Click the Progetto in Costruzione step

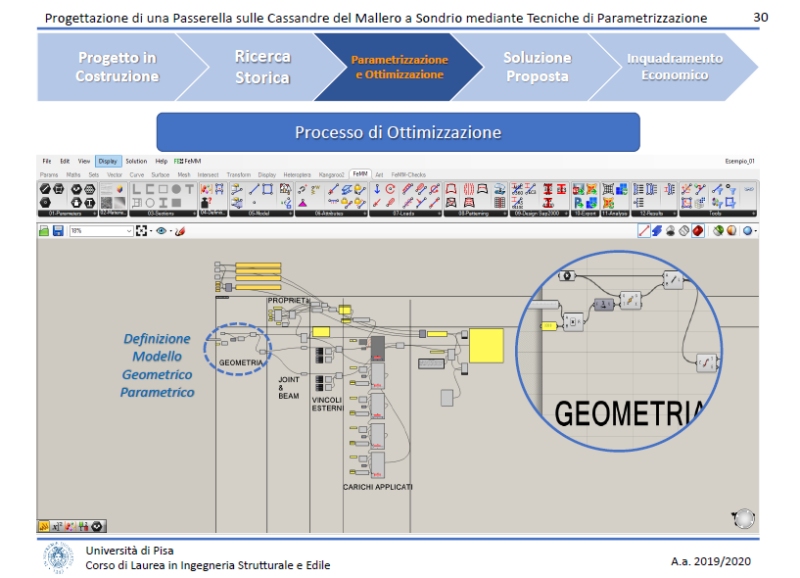point(116,67)
